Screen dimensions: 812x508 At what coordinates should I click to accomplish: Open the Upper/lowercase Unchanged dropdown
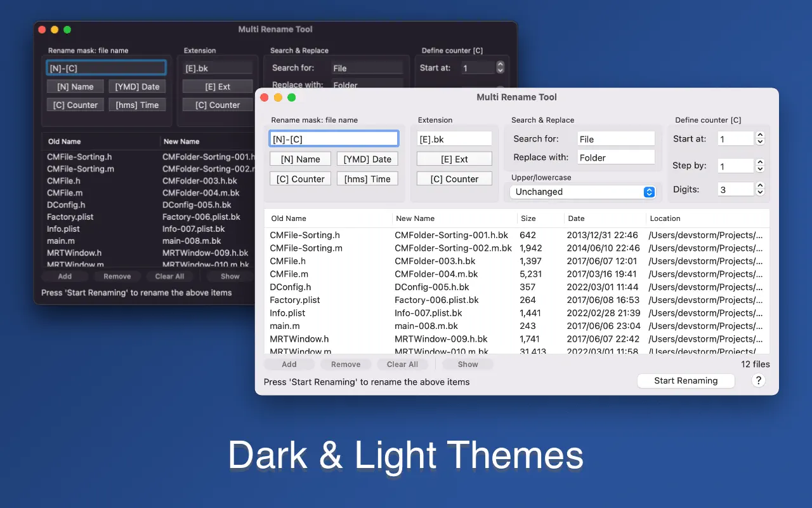582,192
